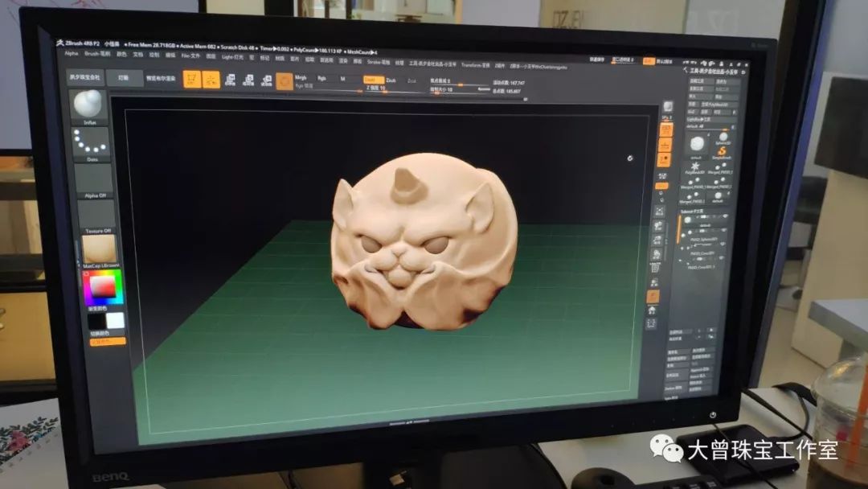Open the Texture Off selector
The width and height of the screenshot is (868, 489).
click(96, 215)
